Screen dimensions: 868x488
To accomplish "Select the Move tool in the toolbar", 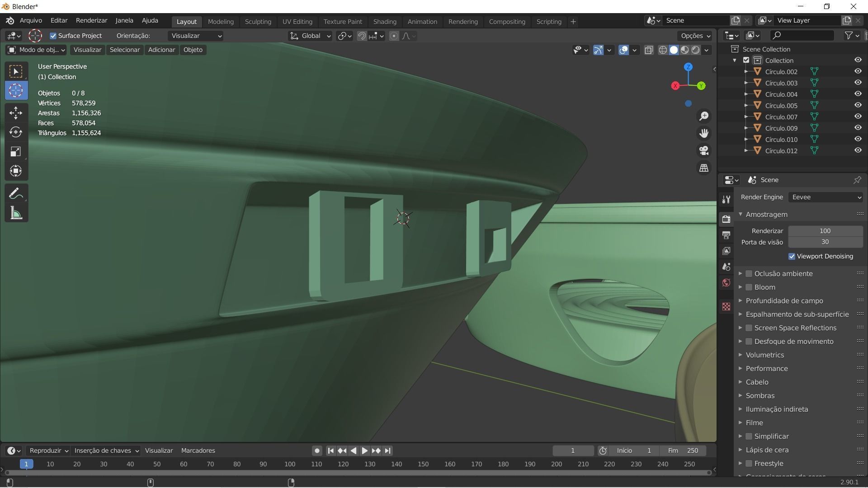I will coord(16,113).
